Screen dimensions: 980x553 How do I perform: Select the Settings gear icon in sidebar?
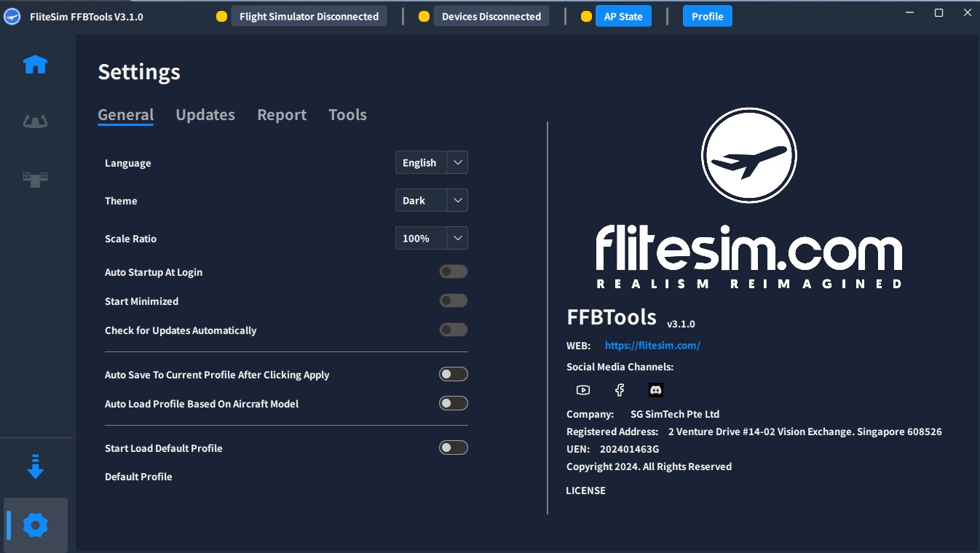35,525
